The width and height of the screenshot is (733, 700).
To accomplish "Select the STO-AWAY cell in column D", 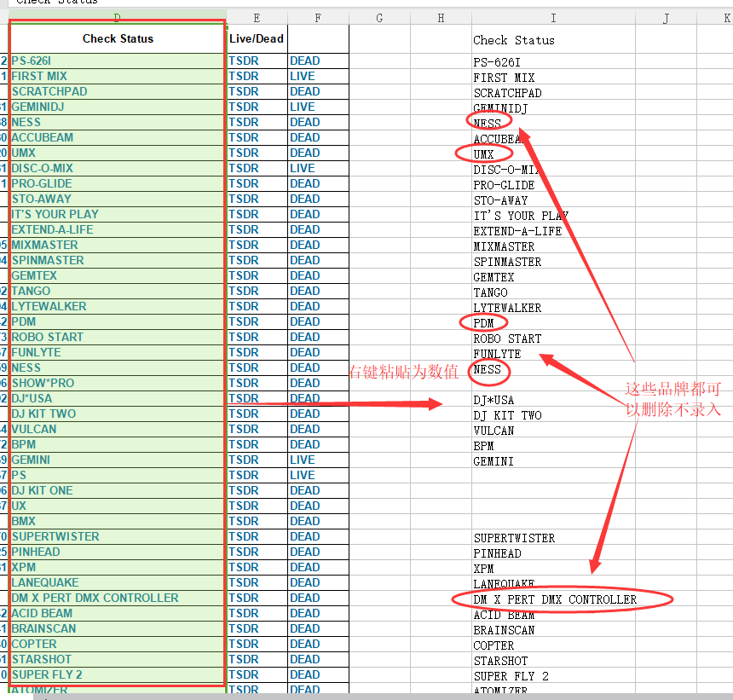I will (118, 200).
